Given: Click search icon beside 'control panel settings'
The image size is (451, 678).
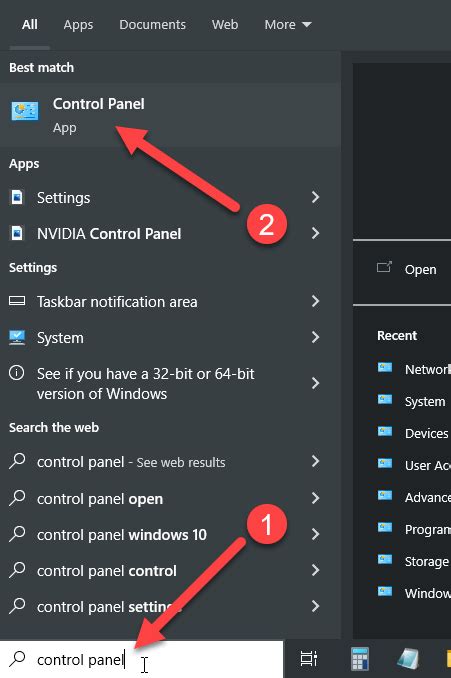Looking at the screenshot, I should pos(17,606).
